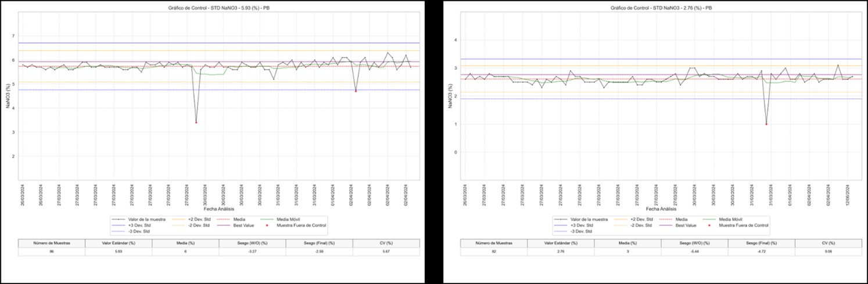The image size is (868, 284).
Task: Click the final bias value -2.59
Action: 319,251
